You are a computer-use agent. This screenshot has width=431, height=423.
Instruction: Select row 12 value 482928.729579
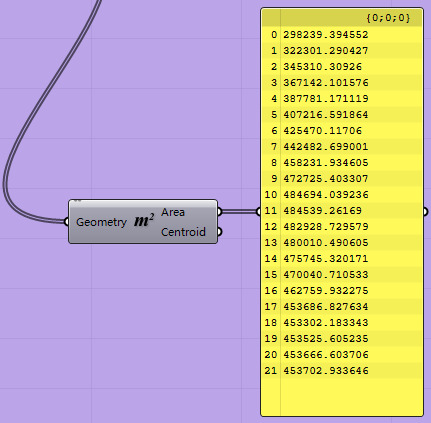click(326, 227)
